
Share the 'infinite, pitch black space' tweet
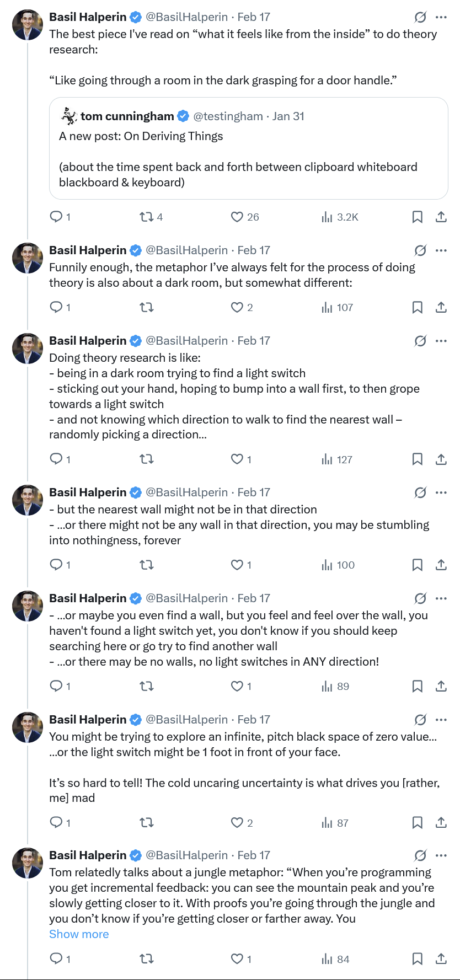[x=441, y=823]
